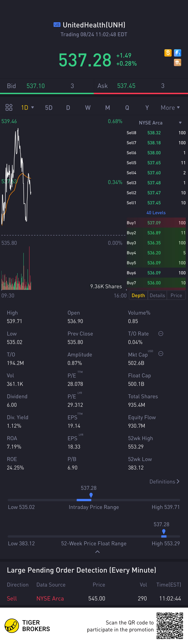
Task: Tap the UnitedHealth(UNH) title
Action: (94, 25)
